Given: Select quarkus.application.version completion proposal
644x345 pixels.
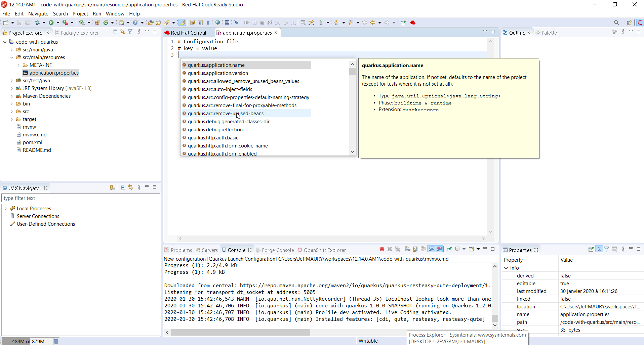Looking at the screenshot, I should (x=246, y=73).
